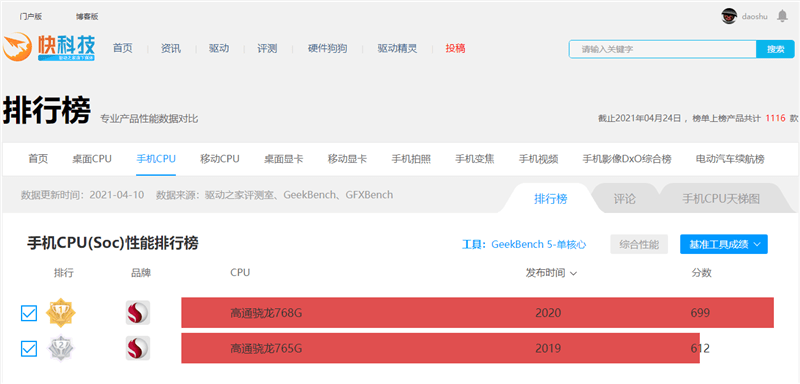Image resolution: width=800 pixels, height=384 pixels.
Task: Focus the keyword search input field
Action: coord(662,49)
